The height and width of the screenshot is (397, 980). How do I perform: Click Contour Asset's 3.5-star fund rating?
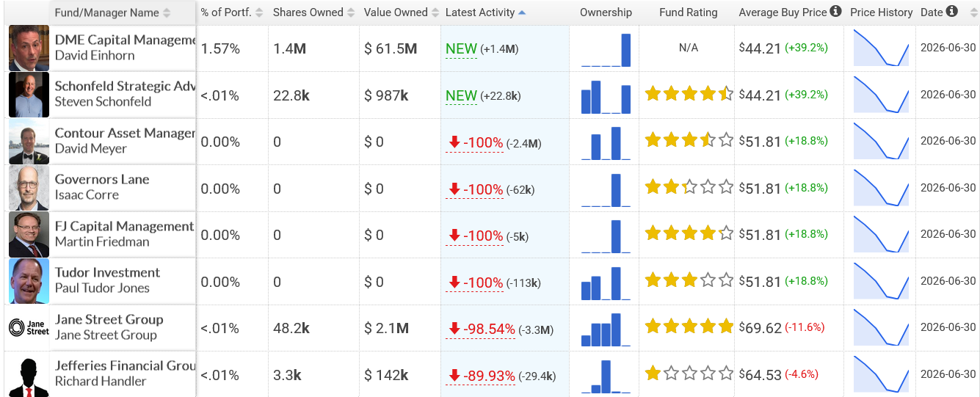coord(689,140)
